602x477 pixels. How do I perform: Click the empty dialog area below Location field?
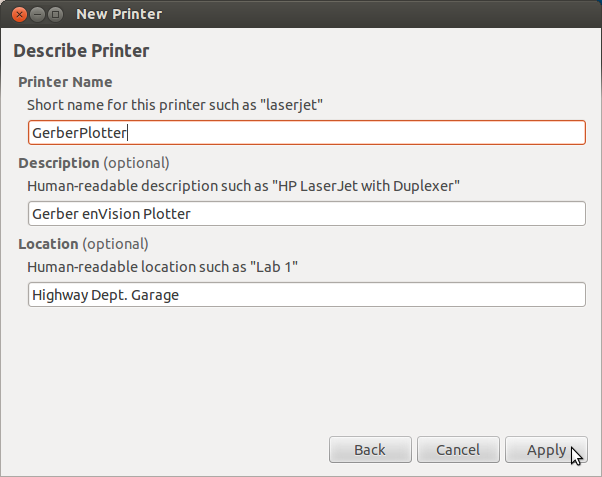coord(301,371)
